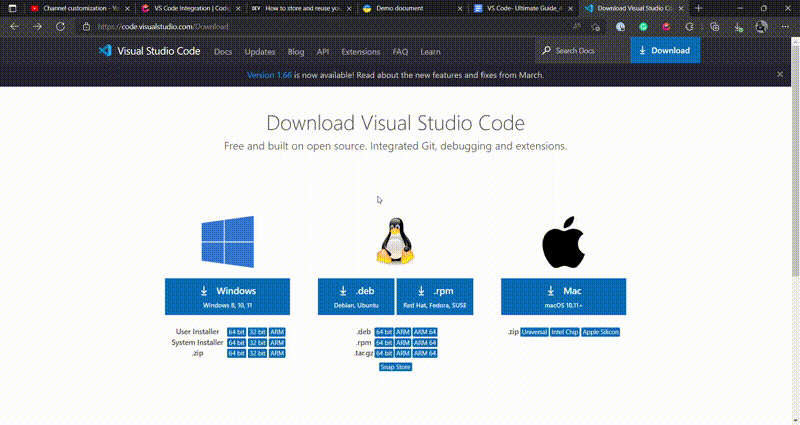The height and width of the screenshot is (425, 800).
Task: Open the Version 1.66 link
Action: (269, 75)
